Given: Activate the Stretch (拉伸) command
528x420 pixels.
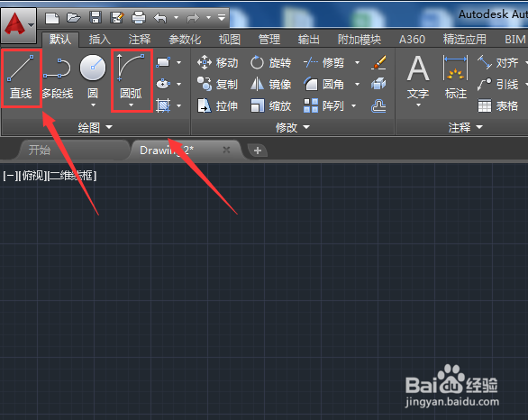Looking at the screenshot, I should point(217,105).
